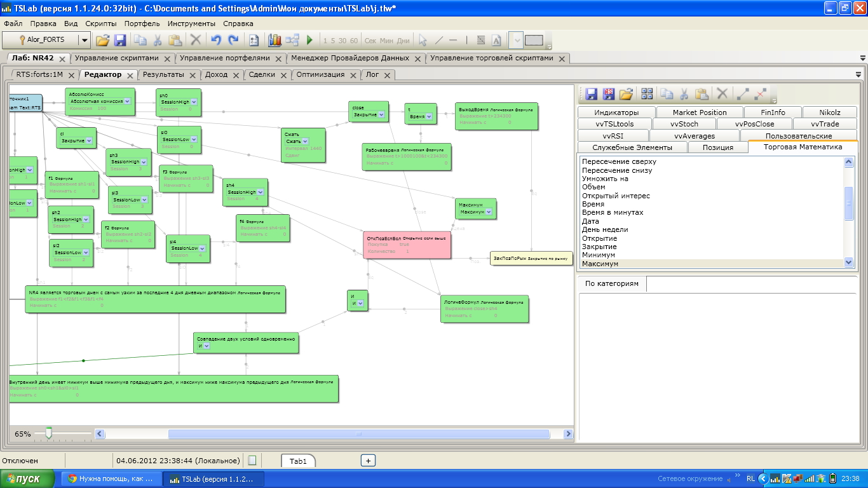This screenshot has height=488, width=868.
Task: Open the Портфель menu
Action: click(x=142, y=24)
